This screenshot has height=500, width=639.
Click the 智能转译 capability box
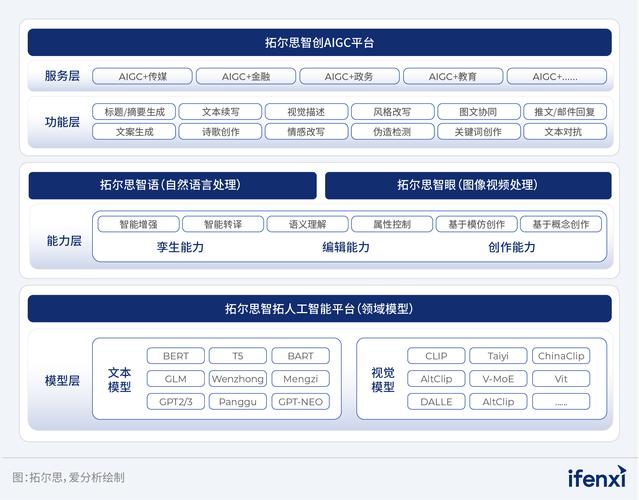pyautogui.click(x=223, y=224)
